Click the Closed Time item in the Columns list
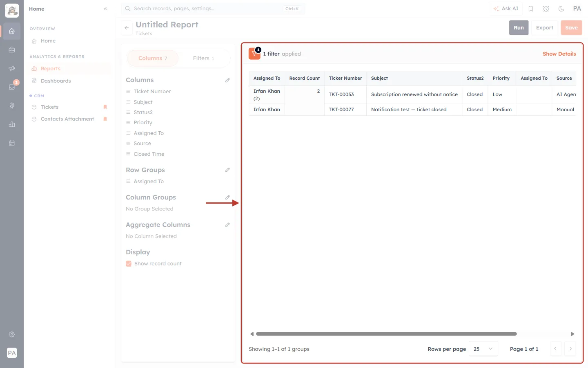 coord(149,154)
